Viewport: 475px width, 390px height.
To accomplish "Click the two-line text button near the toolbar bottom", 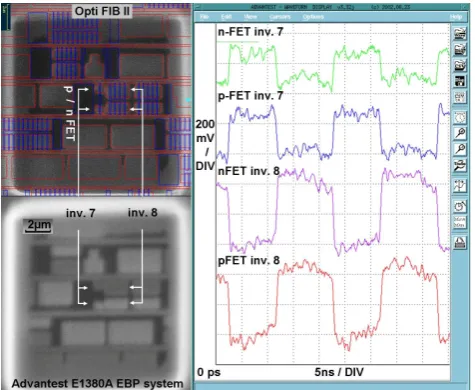I will [460, 222].
